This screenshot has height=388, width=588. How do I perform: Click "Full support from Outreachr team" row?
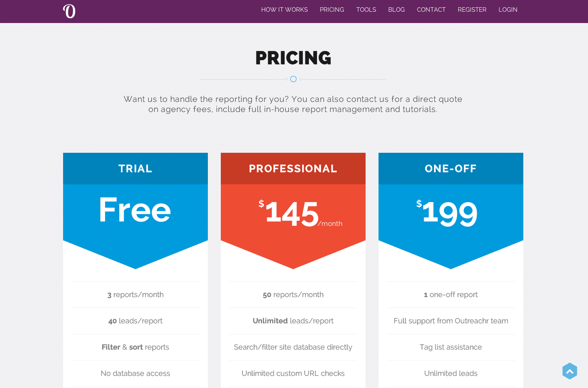pyautogui.click(x=451, y=321)
